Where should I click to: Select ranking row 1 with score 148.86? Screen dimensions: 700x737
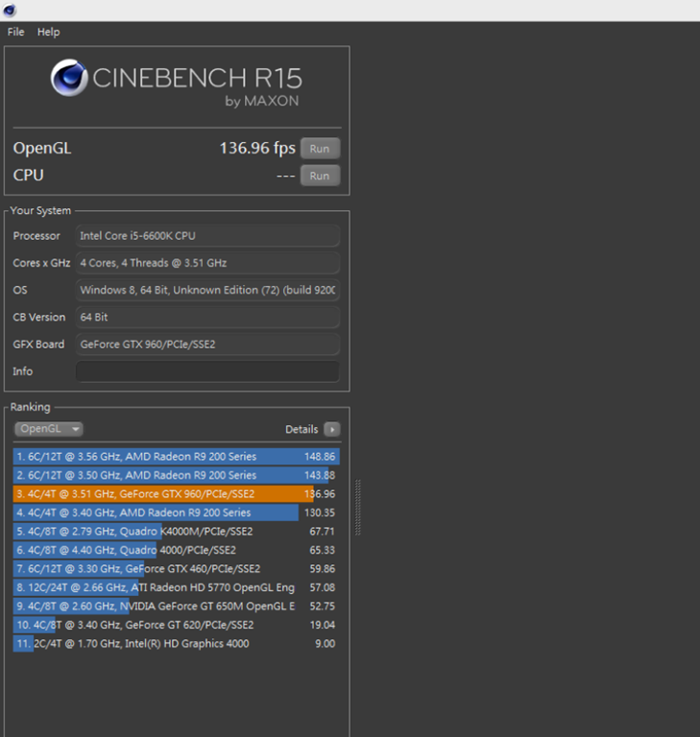pos(177,457)
